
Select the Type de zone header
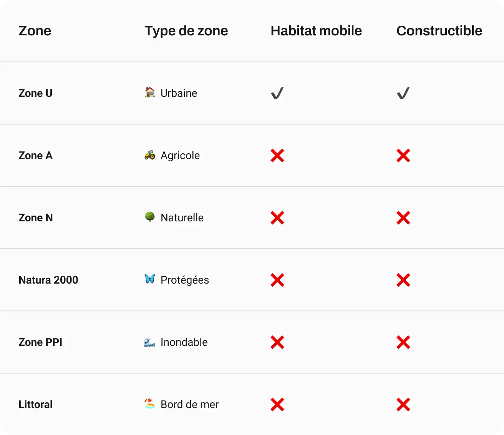pos(186,31)
